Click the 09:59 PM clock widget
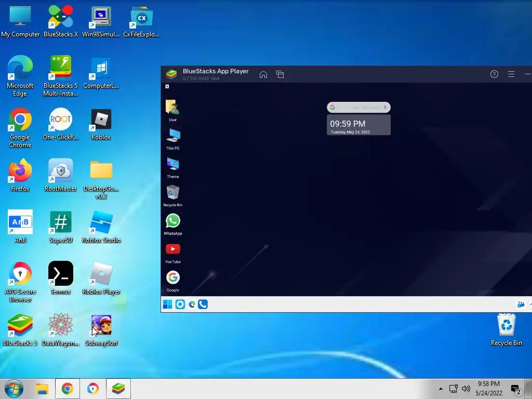The height and width of the screenshot is (399, 532). point(358,125)
